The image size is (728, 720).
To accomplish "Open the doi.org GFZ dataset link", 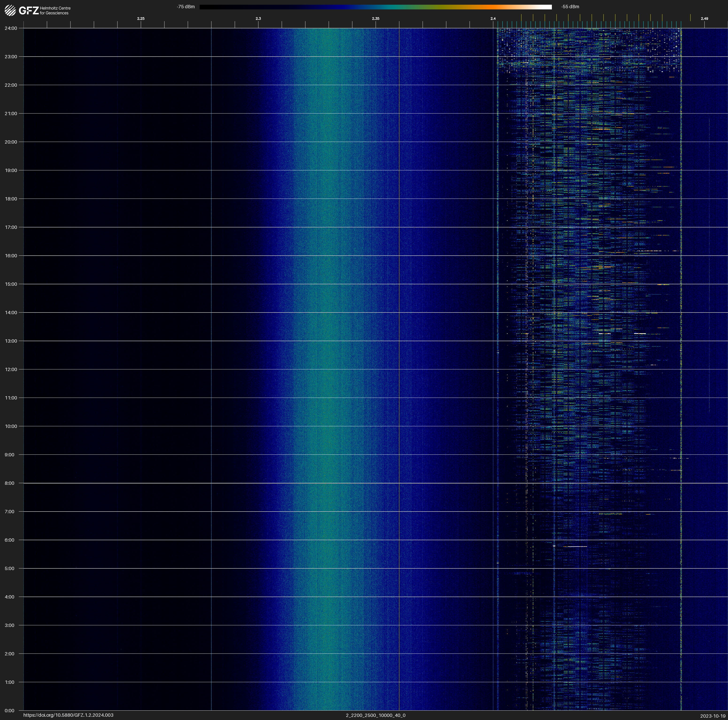I will pyautogui.click(x=68, y=715).
